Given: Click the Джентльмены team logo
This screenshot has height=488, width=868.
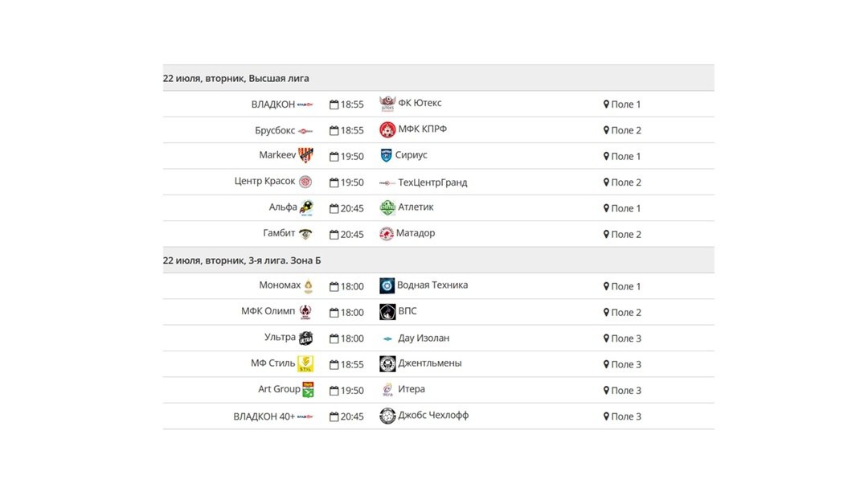Looking at the screenshot, I should (387, 363).
